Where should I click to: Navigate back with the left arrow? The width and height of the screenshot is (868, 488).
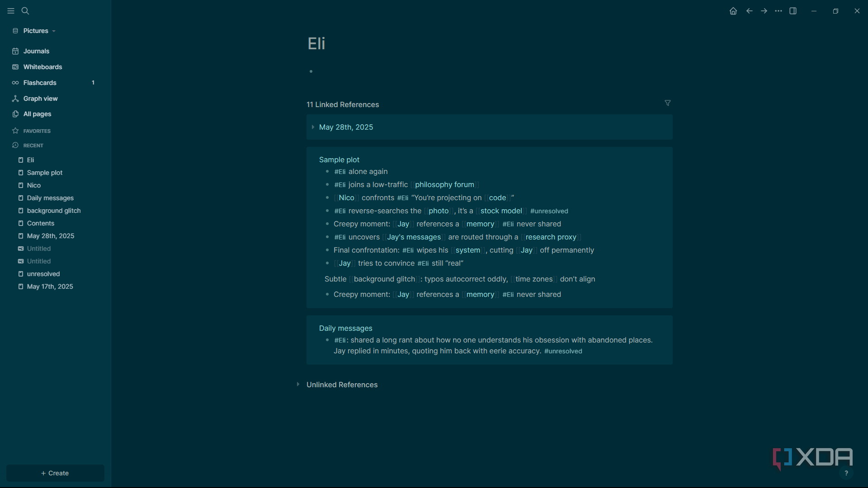click(750, 11)
